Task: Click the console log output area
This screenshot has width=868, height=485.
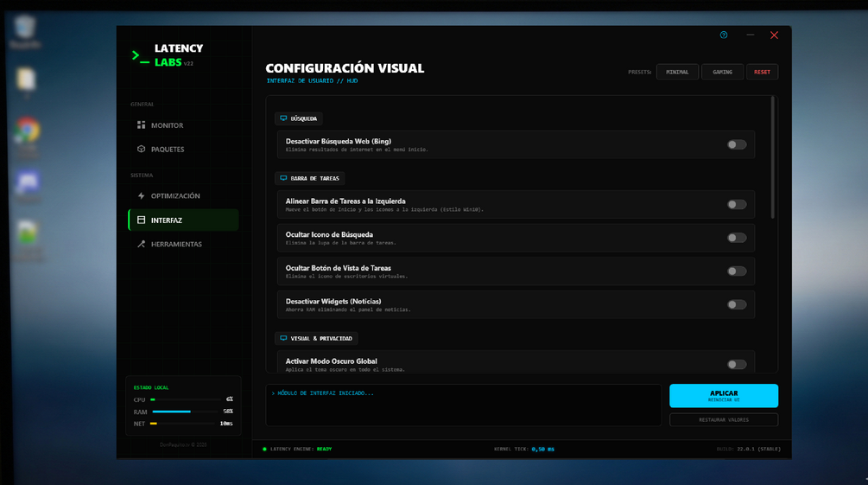Action: pos(463,405)
